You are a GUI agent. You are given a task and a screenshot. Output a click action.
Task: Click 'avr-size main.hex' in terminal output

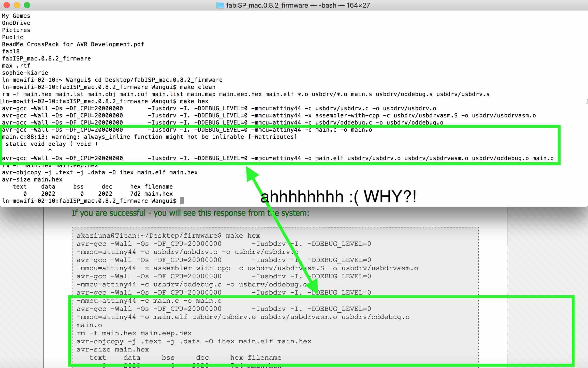[x=32, y=180]
